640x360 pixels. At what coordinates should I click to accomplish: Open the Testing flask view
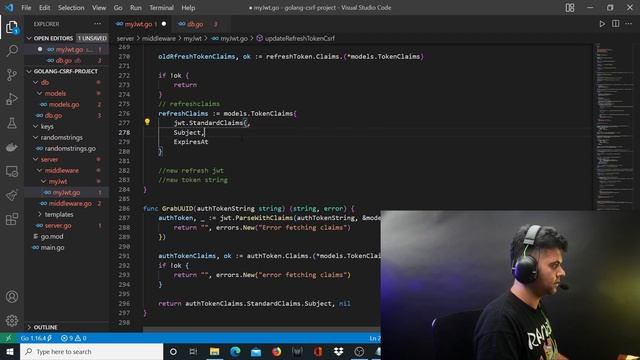pyautogui.click(x=12, y=123)
